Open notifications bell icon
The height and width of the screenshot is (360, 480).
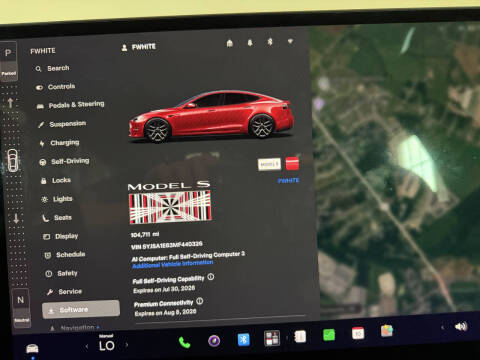250,43
